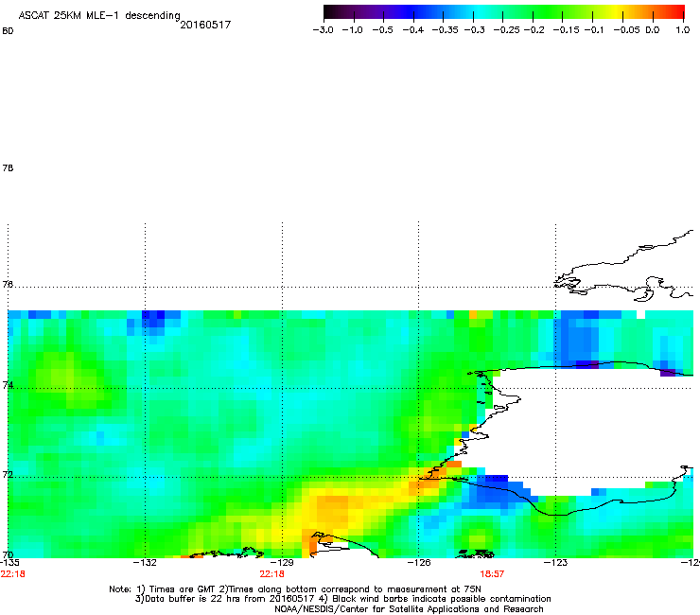Image resolution: width=700 pixels, height=615 pixels.
Task: Click the "-0.5" color scale label
Action: (x=382, y=30)
